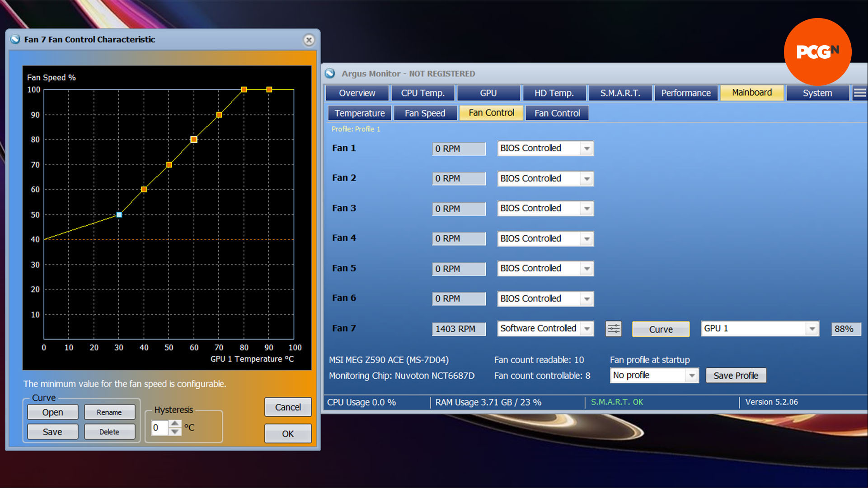Select the curve point at 60°C, 80%
The width and height of the screenshot is (868, 488).
click(x=194, y=139)
